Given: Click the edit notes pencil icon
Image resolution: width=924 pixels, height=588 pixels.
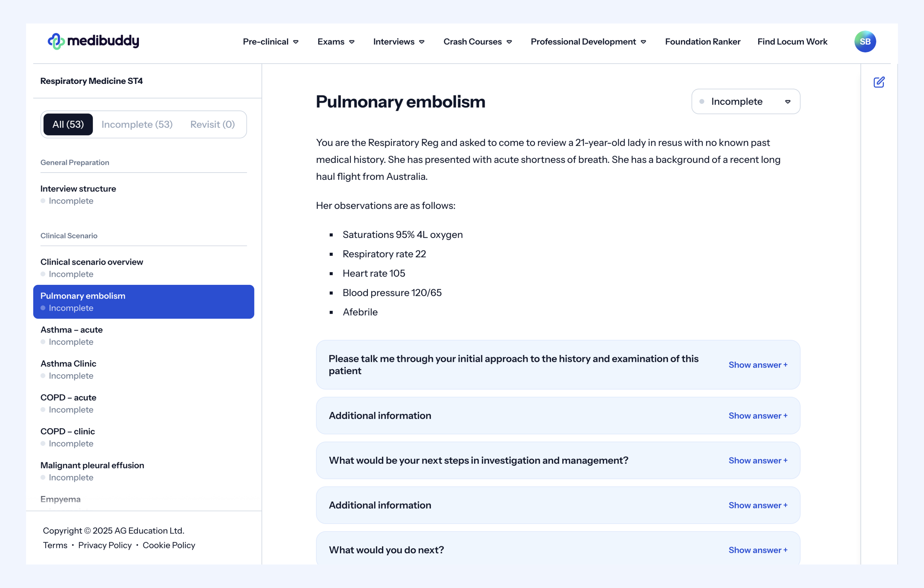Looking at the screenshot, I should tap(879, 82).
